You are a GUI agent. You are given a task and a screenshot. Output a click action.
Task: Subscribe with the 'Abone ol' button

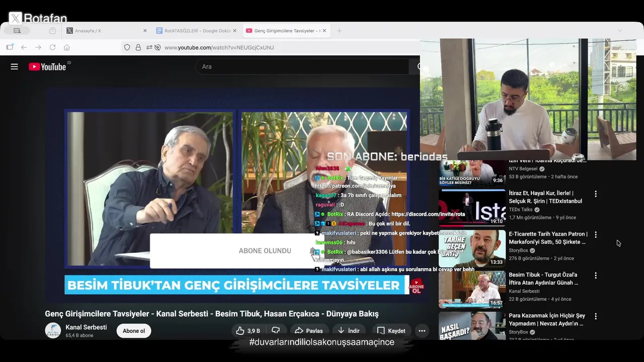(134, 331)
